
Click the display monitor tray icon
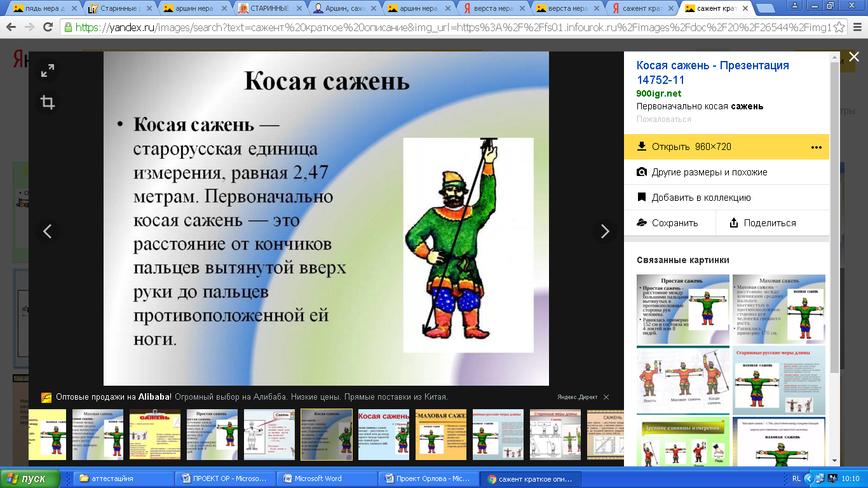click(832, 478)
